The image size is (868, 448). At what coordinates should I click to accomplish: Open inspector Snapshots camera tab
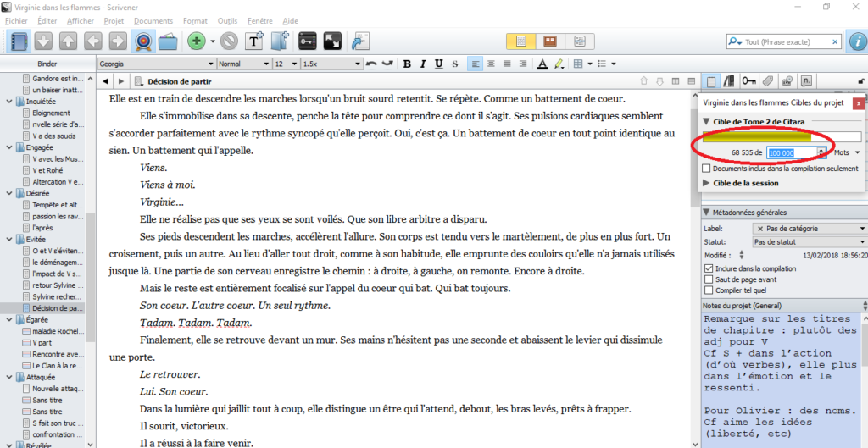(787, 82)
